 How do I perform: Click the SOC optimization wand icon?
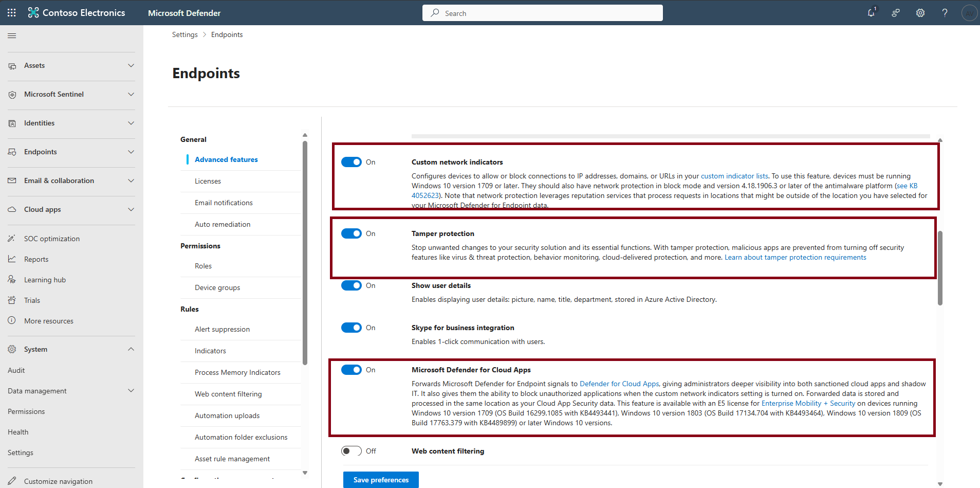[12, 239]
